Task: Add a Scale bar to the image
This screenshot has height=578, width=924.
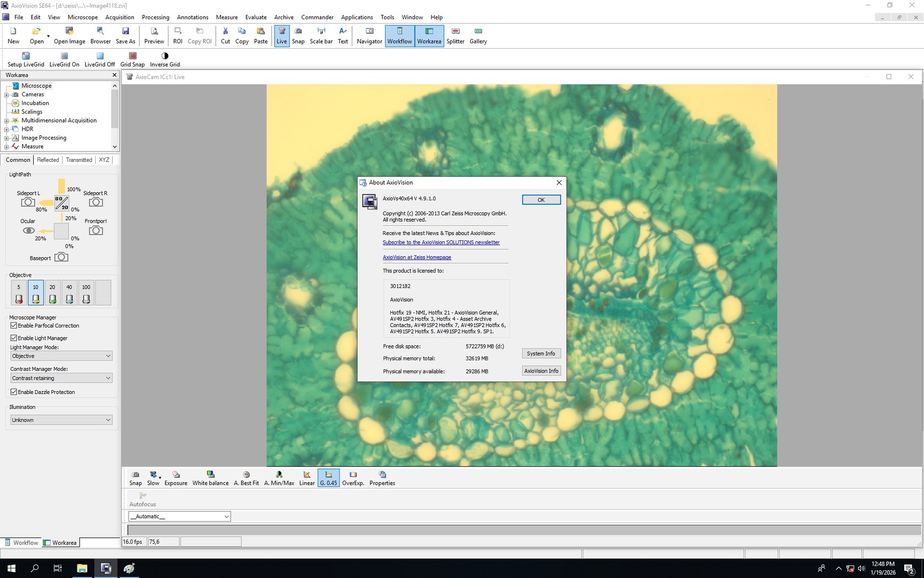Action: 321,35
